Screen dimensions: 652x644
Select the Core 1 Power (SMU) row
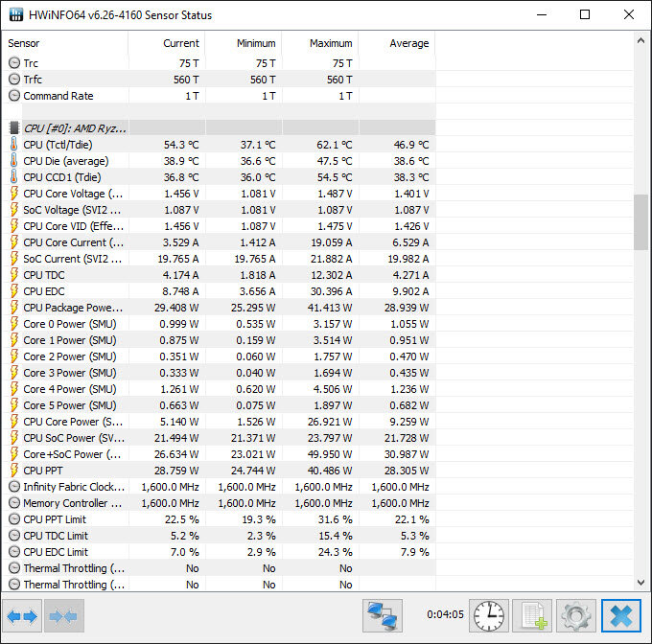coord(220,340)
